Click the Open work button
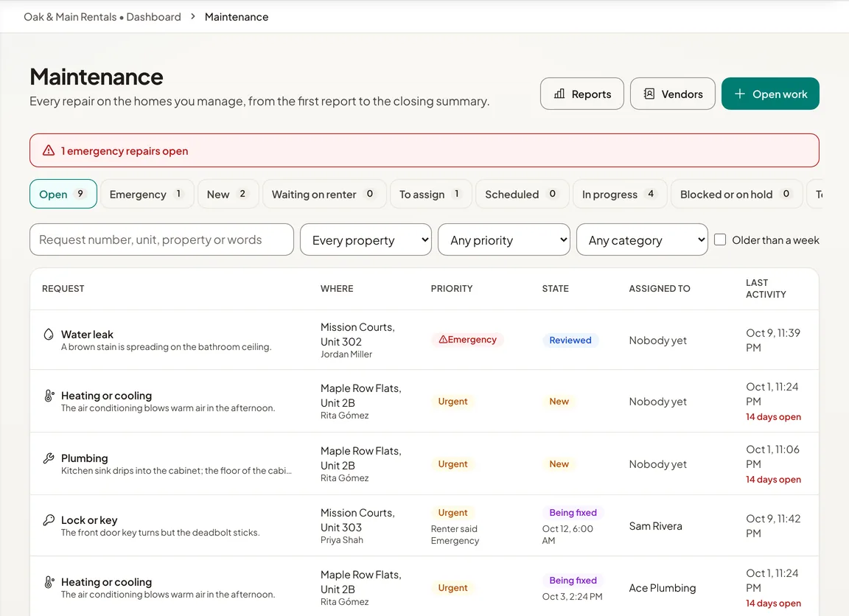 coord(770,94)
